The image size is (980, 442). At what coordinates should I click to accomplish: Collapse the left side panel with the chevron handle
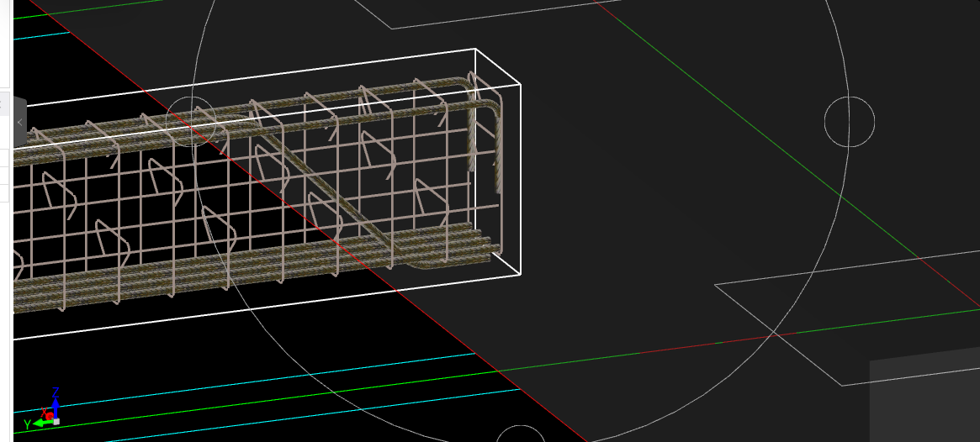point(20,123)
